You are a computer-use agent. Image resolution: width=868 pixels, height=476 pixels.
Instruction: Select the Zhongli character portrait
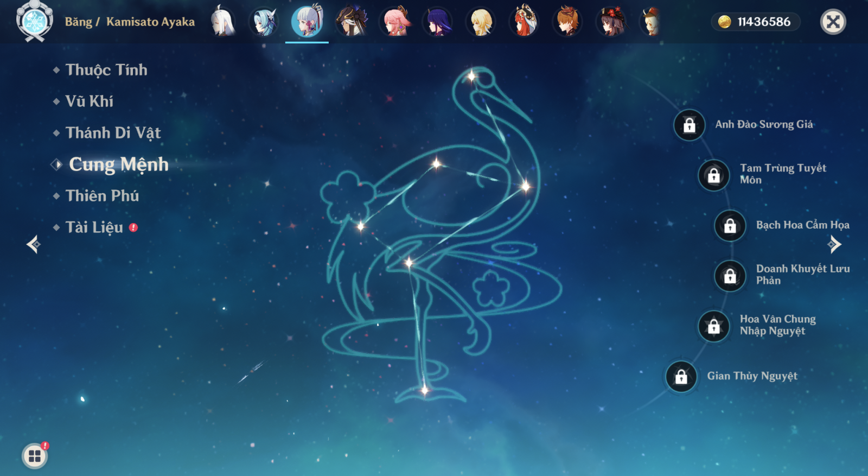point(351,22)
